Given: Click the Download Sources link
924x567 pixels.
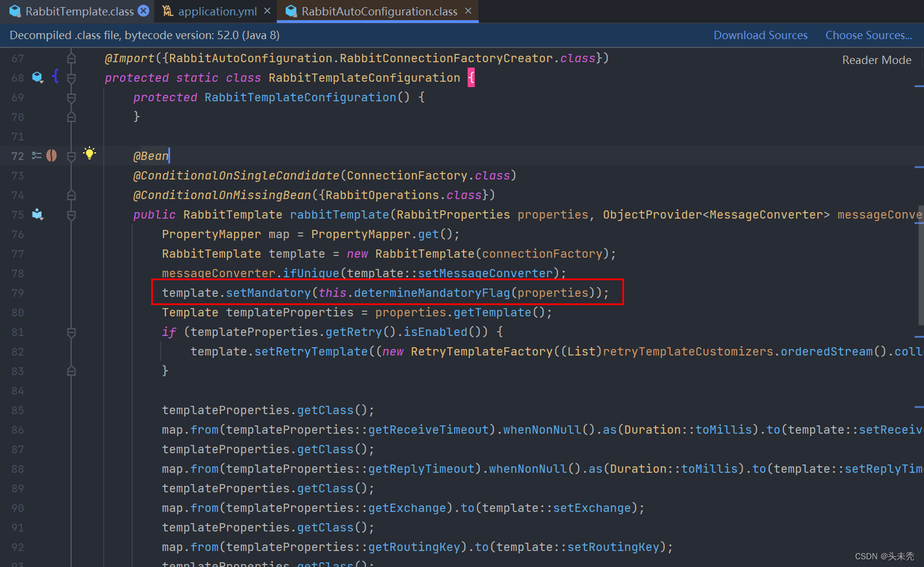Looking at the screenshot, I should tap(760, 35).
